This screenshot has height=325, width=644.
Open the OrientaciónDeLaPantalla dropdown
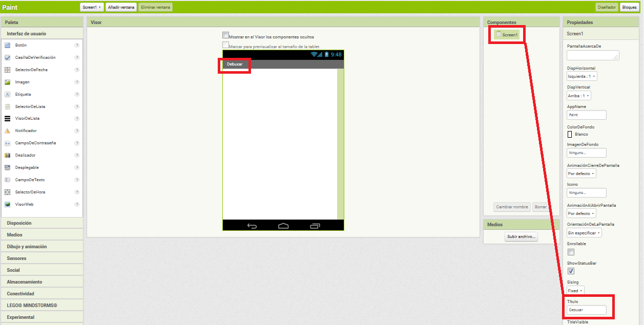pyautogui.click(x=584, y=233)
